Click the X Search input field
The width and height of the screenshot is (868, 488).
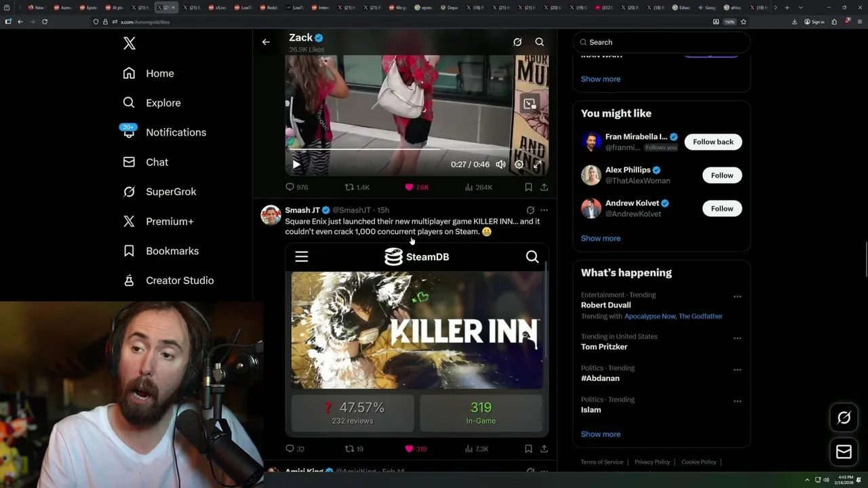(662, 42)
